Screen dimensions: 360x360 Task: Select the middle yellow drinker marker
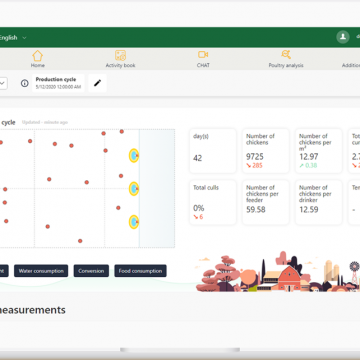click(134, 189)
